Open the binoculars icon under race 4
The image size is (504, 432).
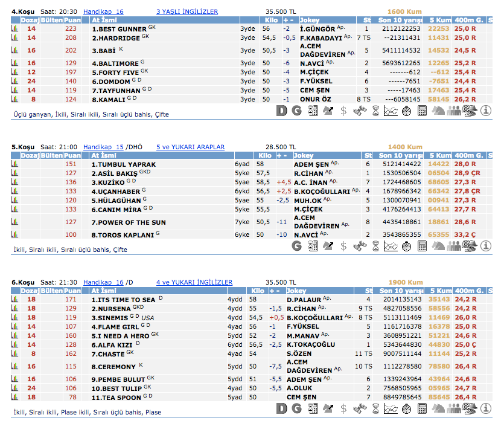[x=359, y=111]
